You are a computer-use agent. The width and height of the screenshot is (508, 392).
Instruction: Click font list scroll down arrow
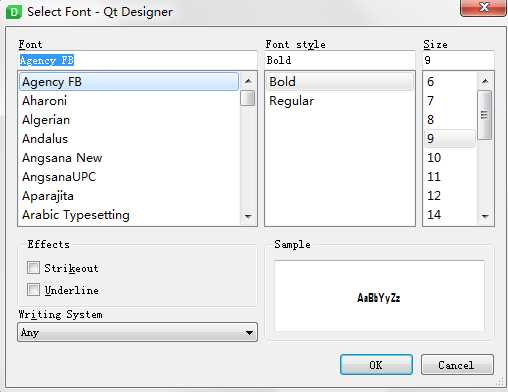(x=248, y=216)
